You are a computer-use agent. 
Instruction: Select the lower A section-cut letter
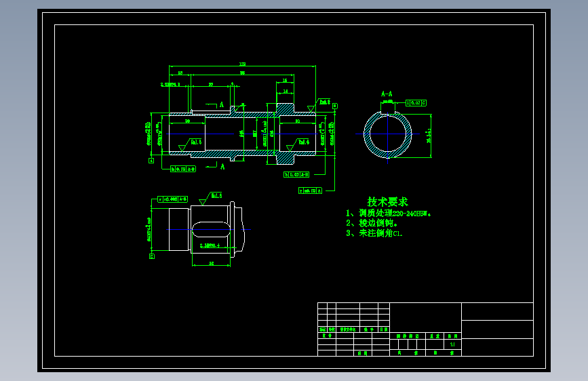point(222,167)
